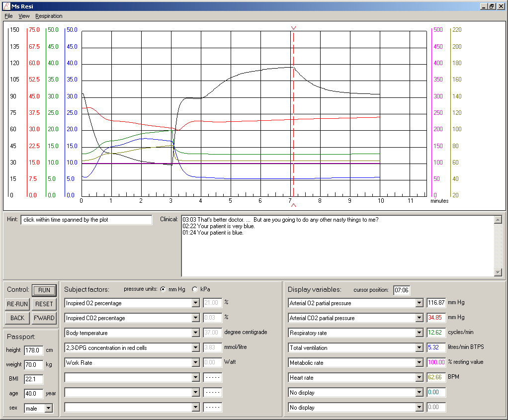Open the sex dropdown in Passport
This screenshot has width=508, height=420.
coord(48,409)
